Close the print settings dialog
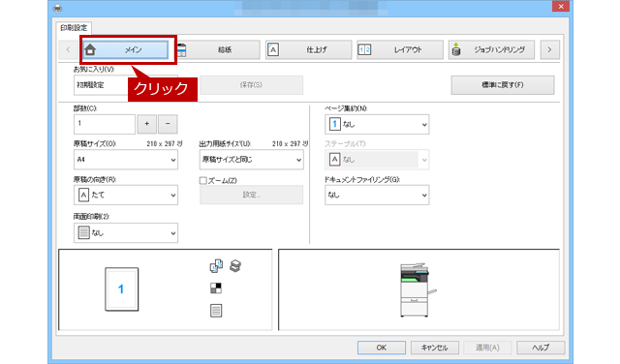Screen dimensions: 620x364 [561, 7]
